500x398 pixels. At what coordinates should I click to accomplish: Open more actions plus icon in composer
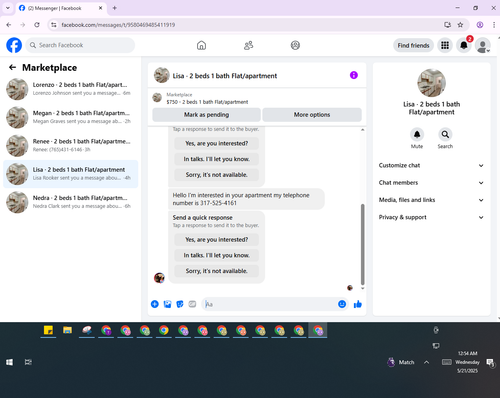click(x=155, y=304)
